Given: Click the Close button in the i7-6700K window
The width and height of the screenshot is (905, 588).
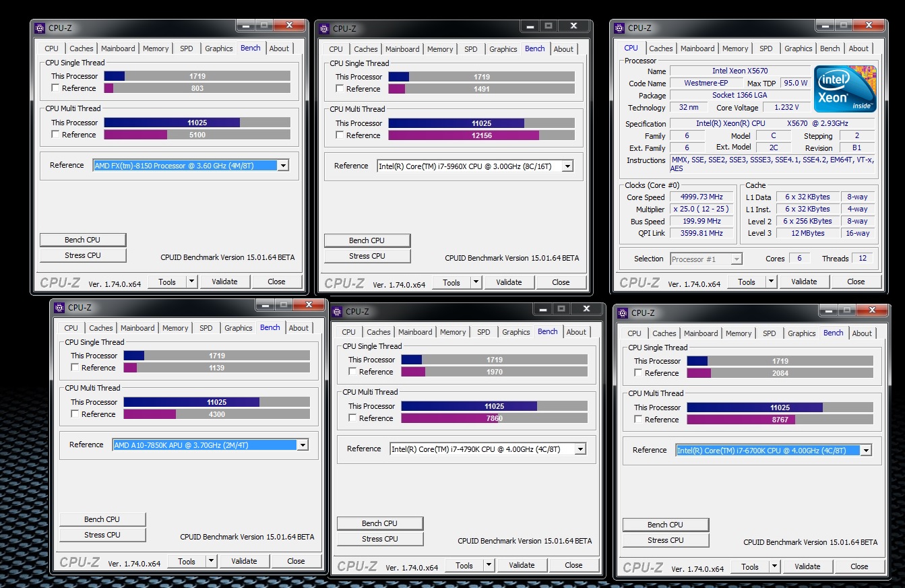Looking at the screenshot, I should 859,566.
